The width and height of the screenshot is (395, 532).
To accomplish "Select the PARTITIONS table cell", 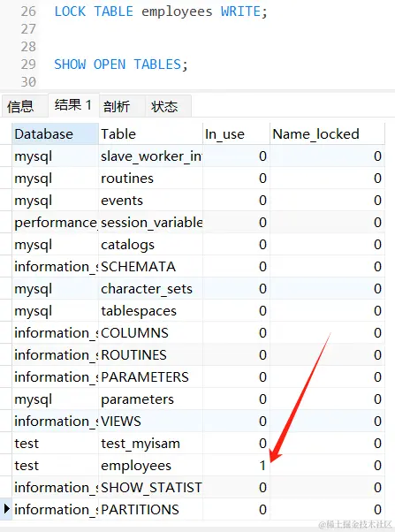I will click(151, 509).
